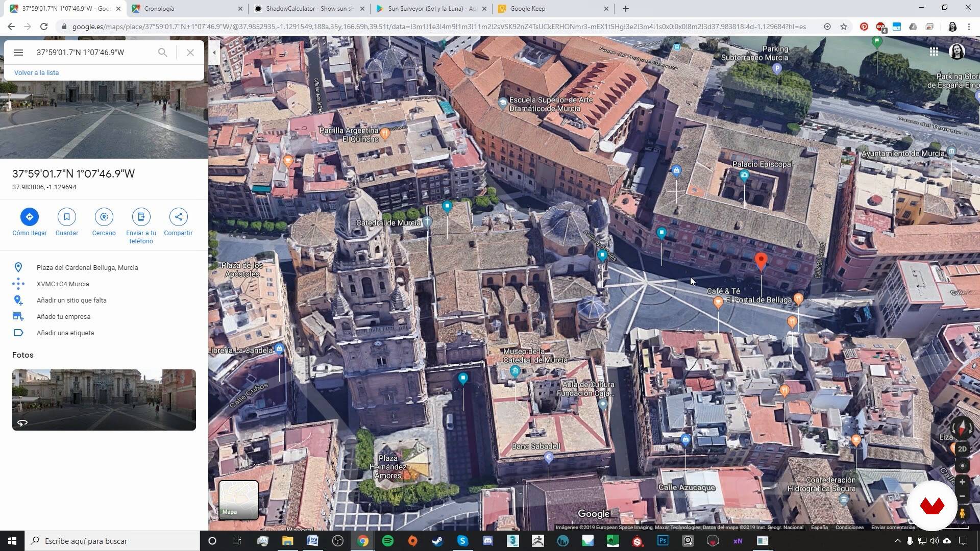Switch to the Sun Surveyor tab
This screenshot has width=980, height=551.
[431, 9]
